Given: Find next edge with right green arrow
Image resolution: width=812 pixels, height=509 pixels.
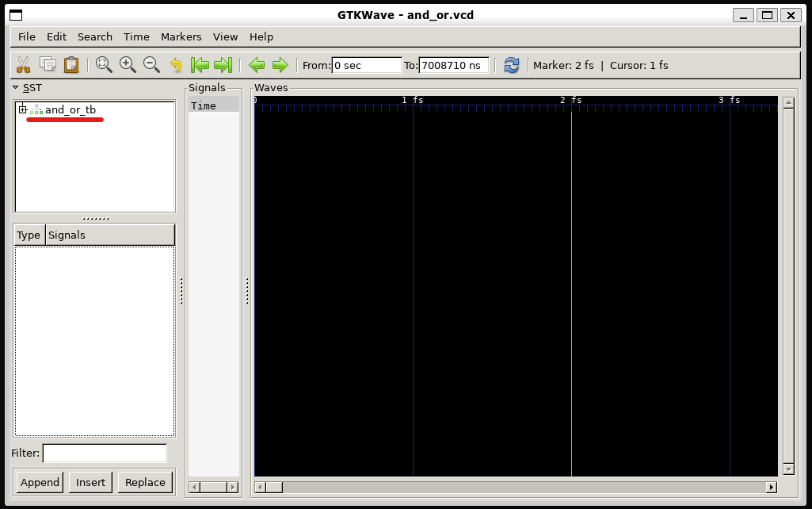Looking at the screenshot, I should click(x=280, y=65).
